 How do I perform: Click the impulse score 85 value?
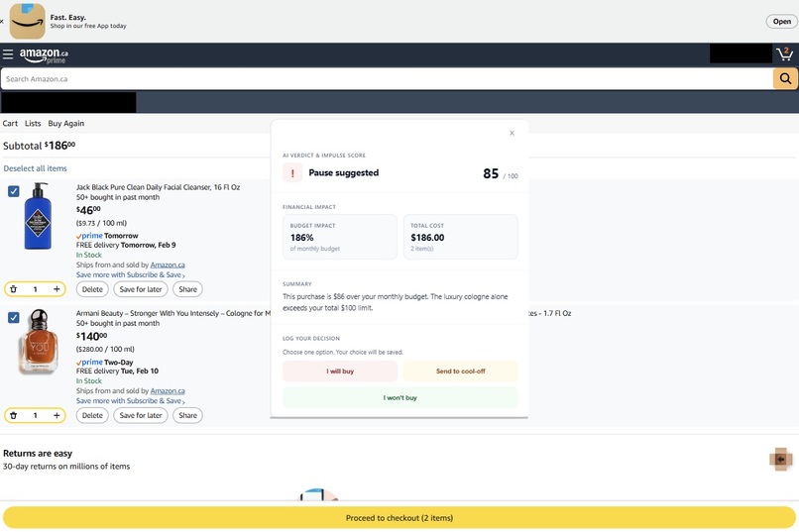click(491, 173)
